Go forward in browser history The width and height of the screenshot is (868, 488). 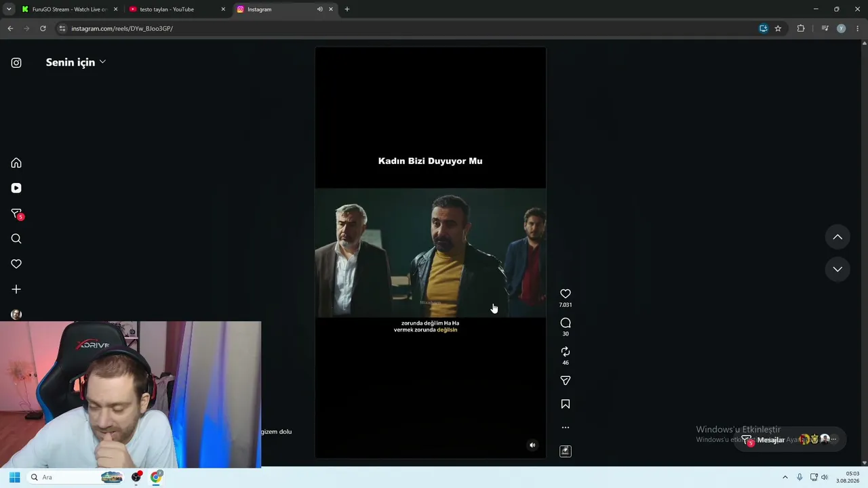[x=26, y=28]
